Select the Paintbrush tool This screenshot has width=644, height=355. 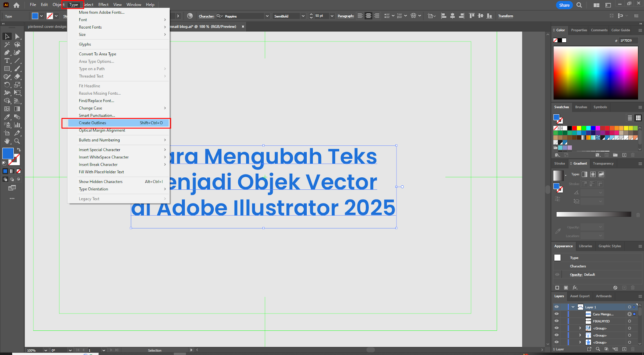coord(17,69)
